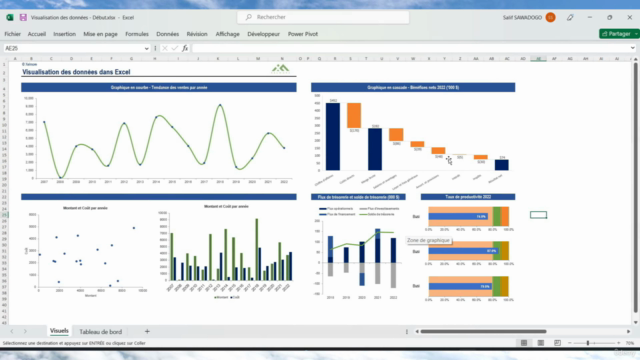This screenshot has height=360, width=640.
Task: Click column header A
Action: coord(15,59)
